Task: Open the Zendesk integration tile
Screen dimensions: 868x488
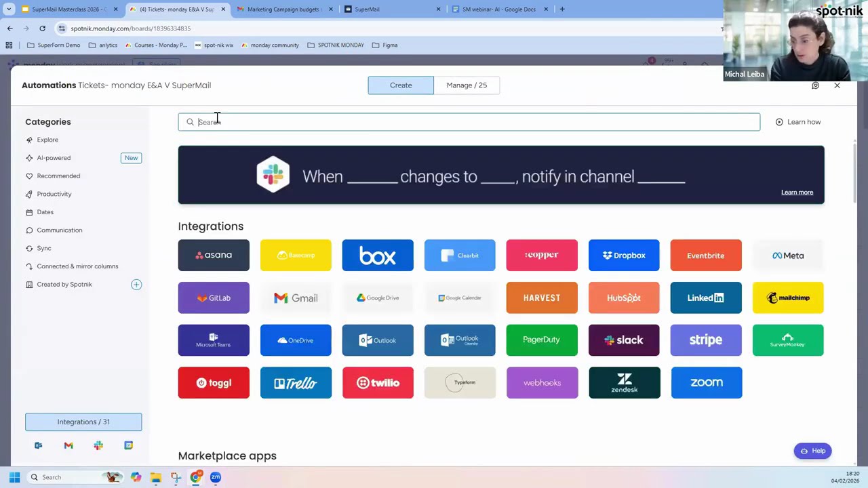Action: (624, 382)
